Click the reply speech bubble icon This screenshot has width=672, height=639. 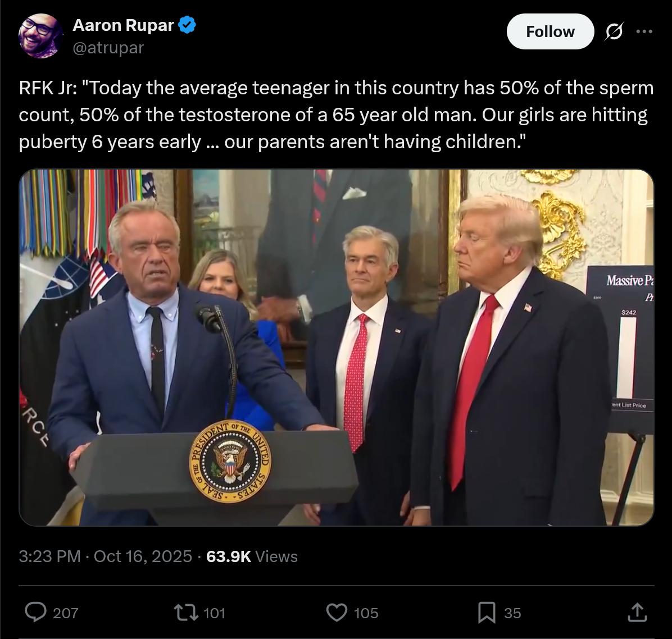35,613
